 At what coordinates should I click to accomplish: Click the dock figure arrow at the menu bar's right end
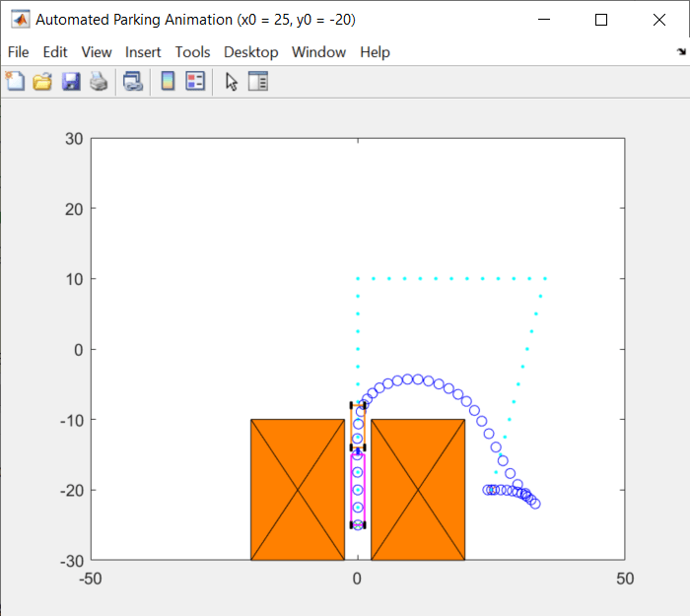pos(681,51)
